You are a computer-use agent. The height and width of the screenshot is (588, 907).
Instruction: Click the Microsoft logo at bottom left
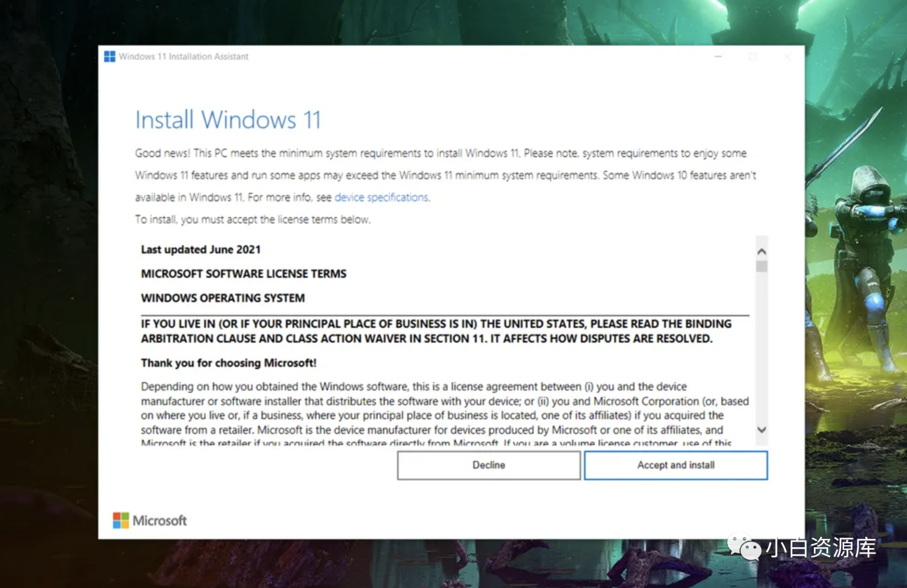tap(150, 520)
